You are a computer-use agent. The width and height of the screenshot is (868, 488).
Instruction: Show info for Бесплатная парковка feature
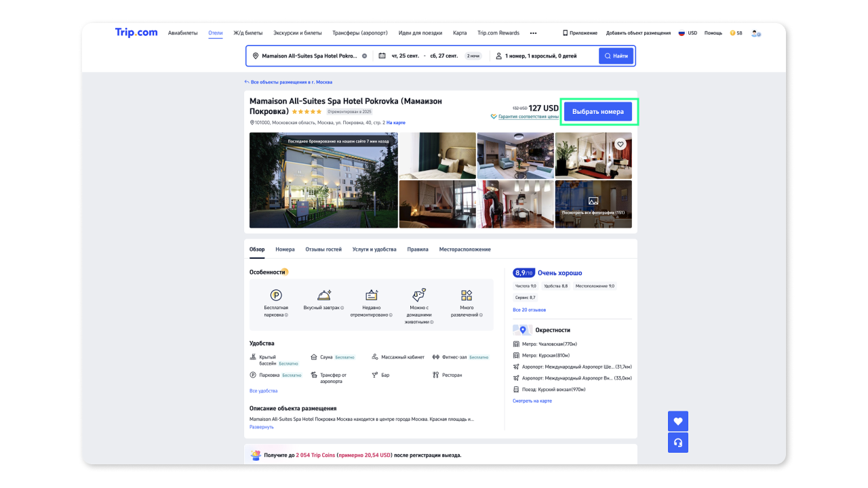(x=286, y=315)
